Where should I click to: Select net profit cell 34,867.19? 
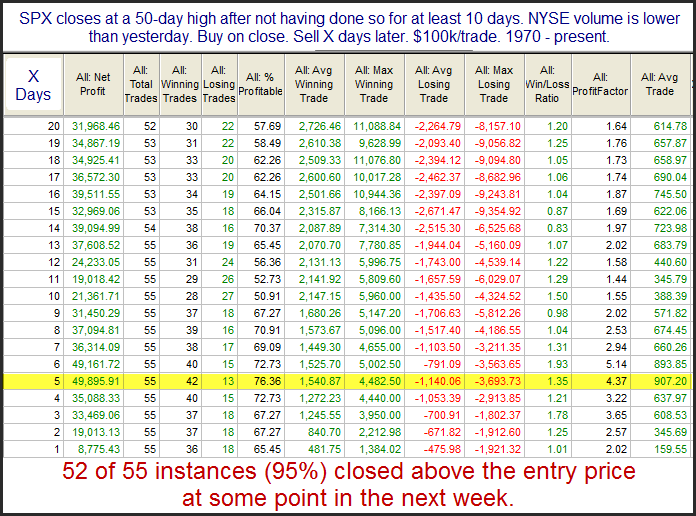click(96, 143)
